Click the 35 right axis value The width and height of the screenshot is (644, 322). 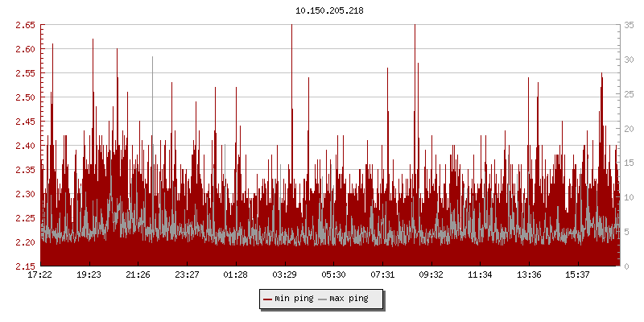[x=630, y=25]
